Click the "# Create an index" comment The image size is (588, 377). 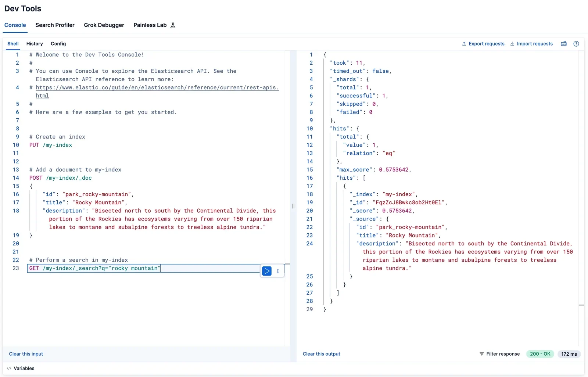[x=57, y=137]
